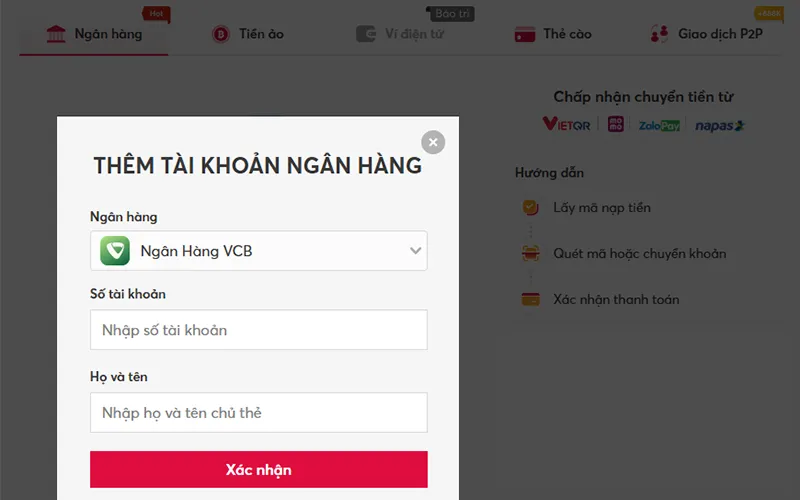Click the Hướng dẫn heading
The width and height of the screenshot is (800, 500).
point(549,172)
